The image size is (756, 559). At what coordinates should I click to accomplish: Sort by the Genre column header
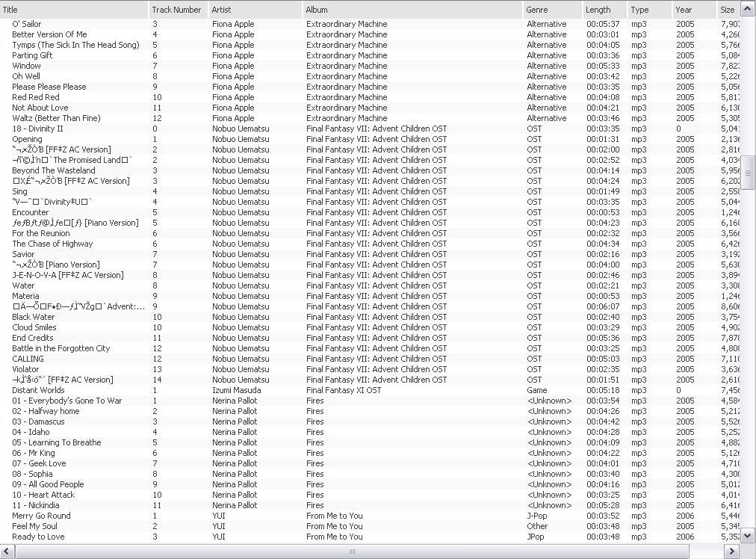[553, 10]
